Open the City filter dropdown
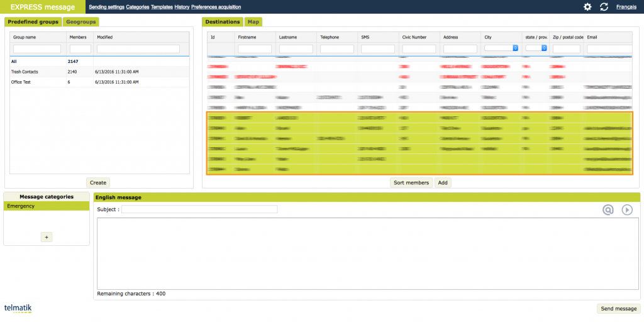This screenshot has height=332, width=644. click(x=501, y=48)
